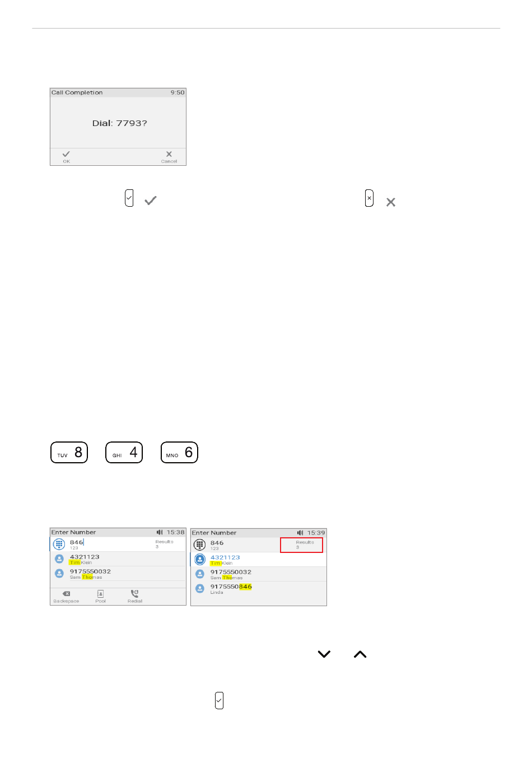The image size is (532, 772).
Task: Click the black keypad icon in the 15:39 screen
Action: tap(199, 545)
